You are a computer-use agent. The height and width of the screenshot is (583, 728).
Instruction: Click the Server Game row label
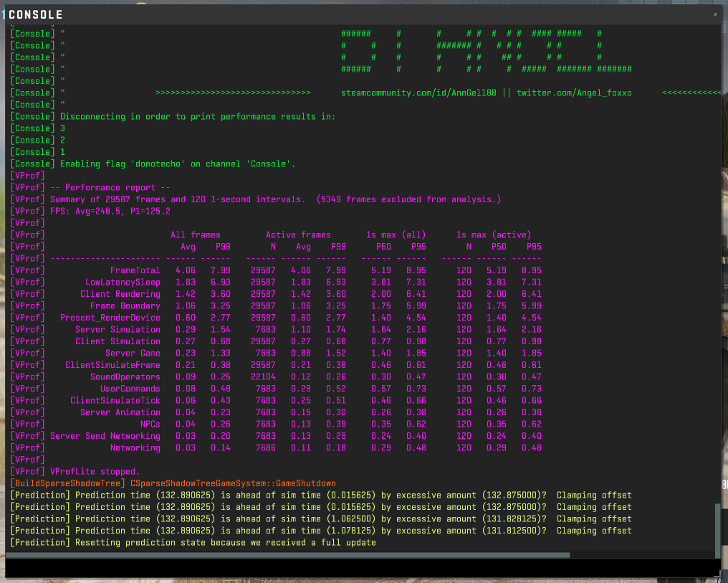click(x=133, y=353)
